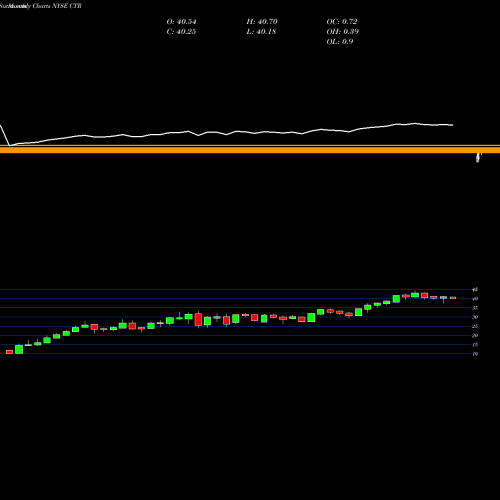
Task: Click the 40 price axis label
Action: 475,299
